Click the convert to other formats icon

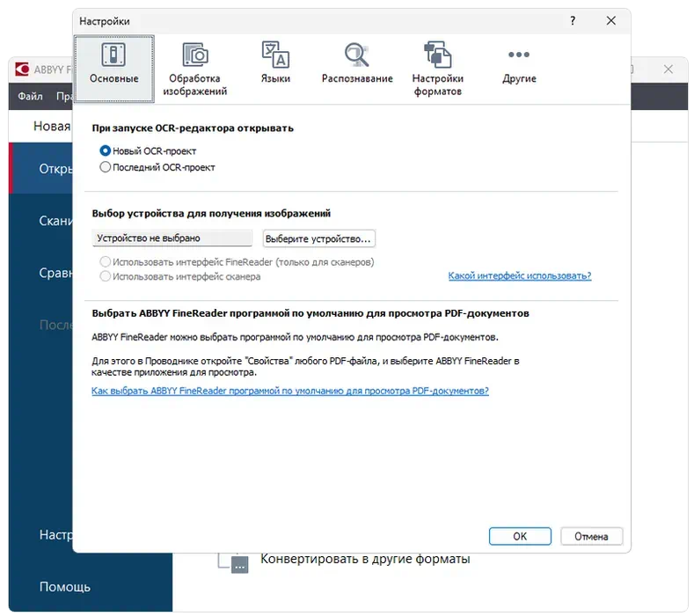[233, 562]
